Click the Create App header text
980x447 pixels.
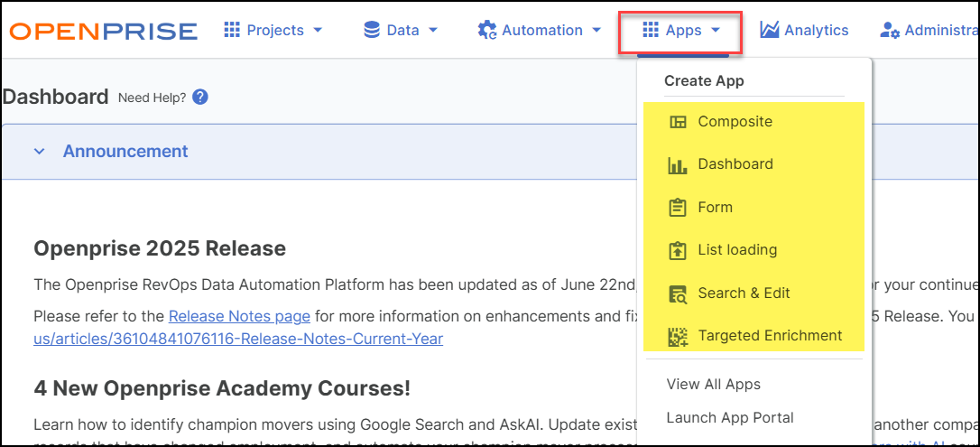[x=704, y=80]
